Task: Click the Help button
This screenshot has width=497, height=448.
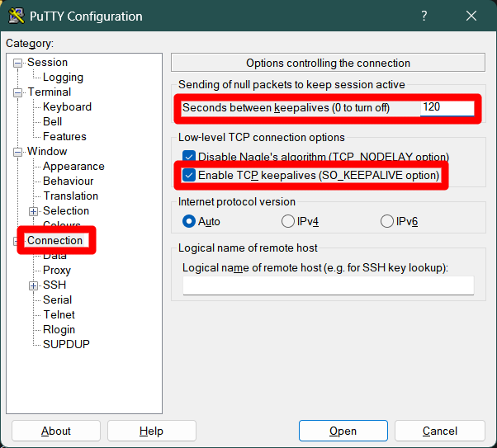Action: point(152,431)
